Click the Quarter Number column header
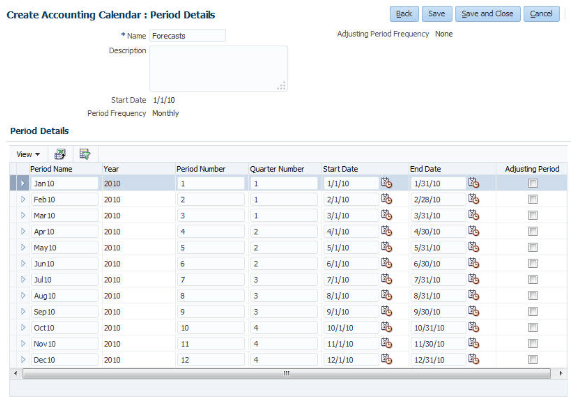The image size is (572, 403). coord(277,169)
